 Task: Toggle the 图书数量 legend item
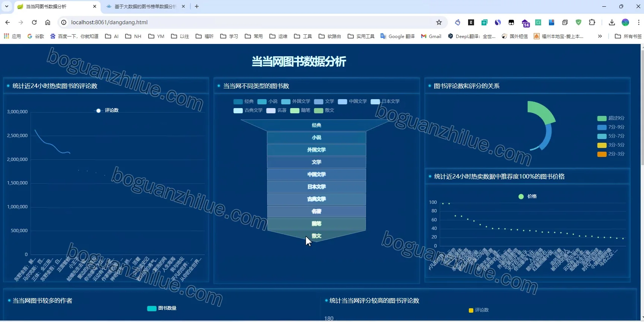(162, 308)
